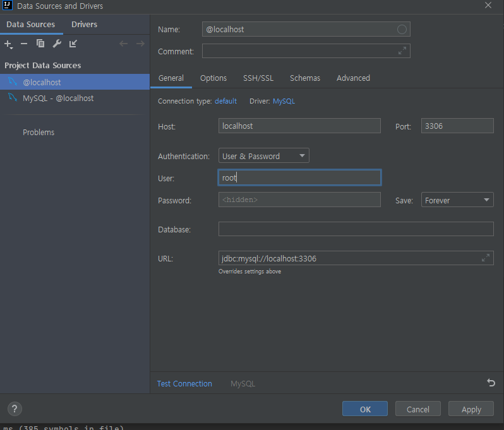Switch to the Schemas tab

pos(304,78)
